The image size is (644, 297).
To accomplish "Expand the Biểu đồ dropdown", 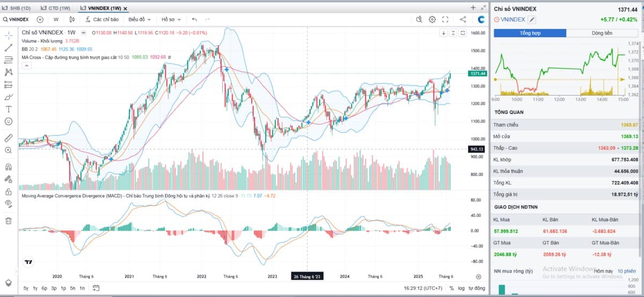I will click(x=140, y=19).
